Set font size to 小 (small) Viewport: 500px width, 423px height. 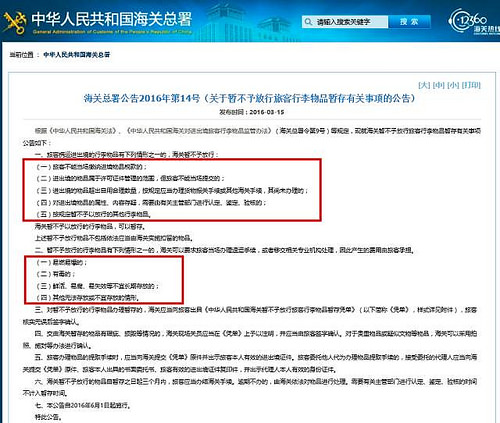pos(453,85)
